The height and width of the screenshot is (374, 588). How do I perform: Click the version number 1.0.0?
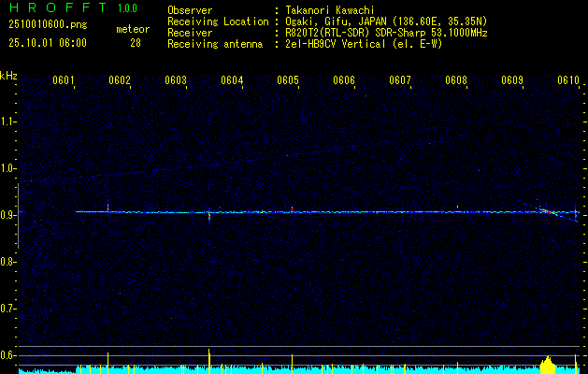coord(127,8)
